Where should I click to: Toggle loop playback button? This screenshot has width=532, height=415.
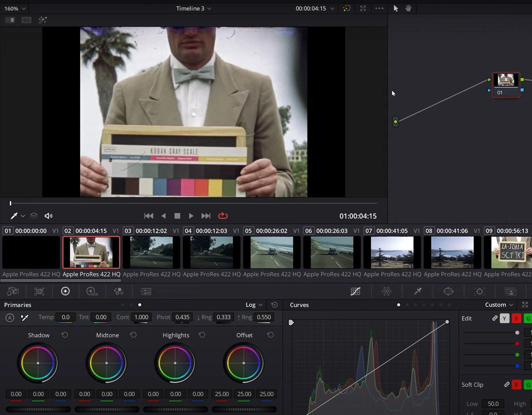[x=223, y=216]
